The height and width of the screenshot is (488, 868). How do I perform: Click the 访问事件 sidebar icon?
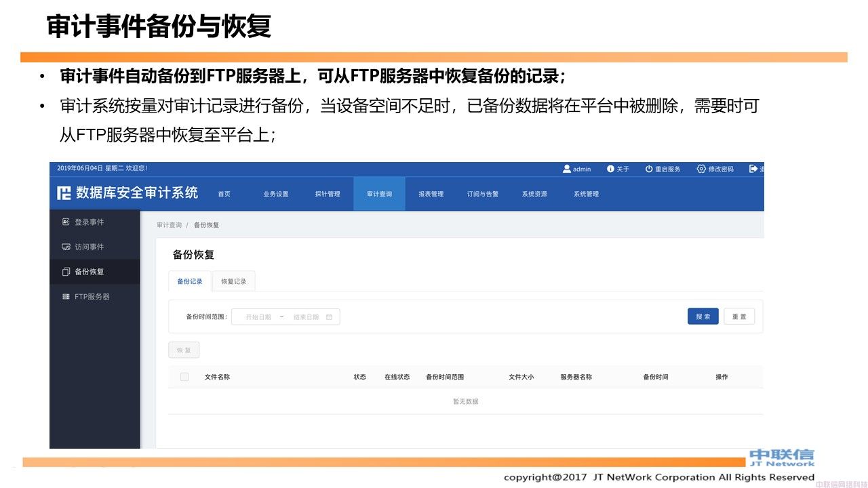pos(66,247)
